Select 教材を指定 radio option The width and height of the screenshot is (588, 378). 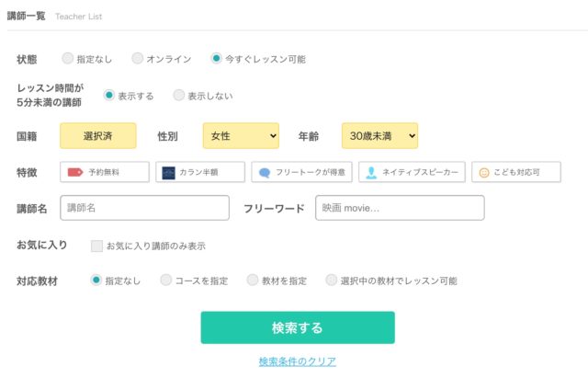pos(253,280)
